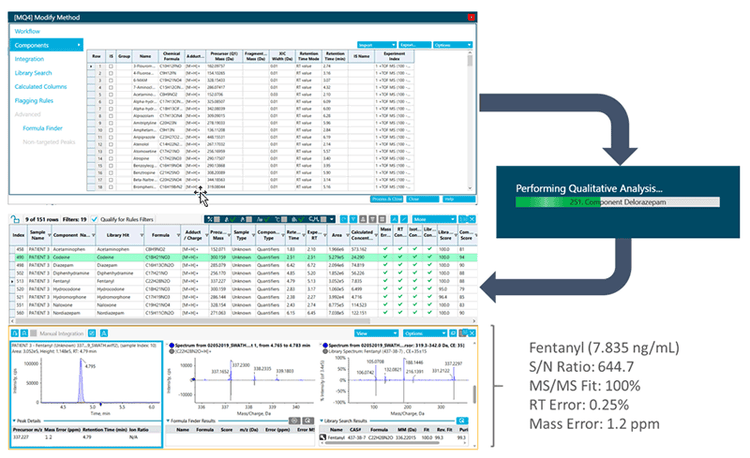Viewport: 750px width, 458px height.
Task: Close the Modify Method dialog
Action: click(470, 18)
